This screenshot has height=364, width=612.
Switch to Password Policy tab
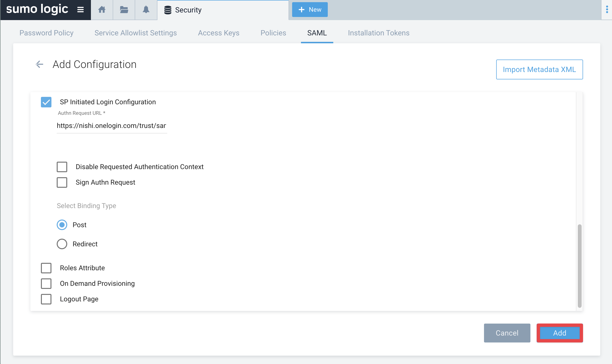[46, 33]
